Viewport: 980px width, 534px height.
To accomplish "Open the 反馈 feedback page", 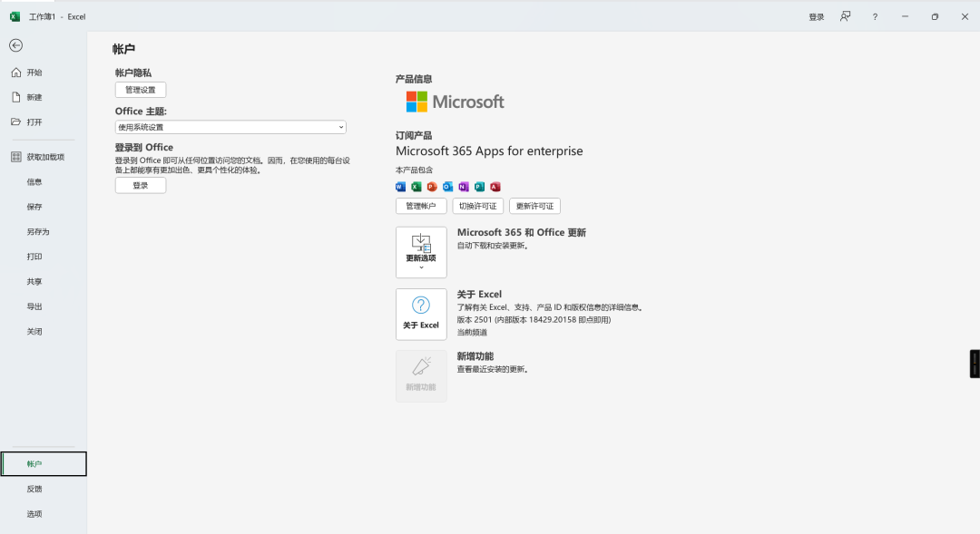I will point(44,489).
